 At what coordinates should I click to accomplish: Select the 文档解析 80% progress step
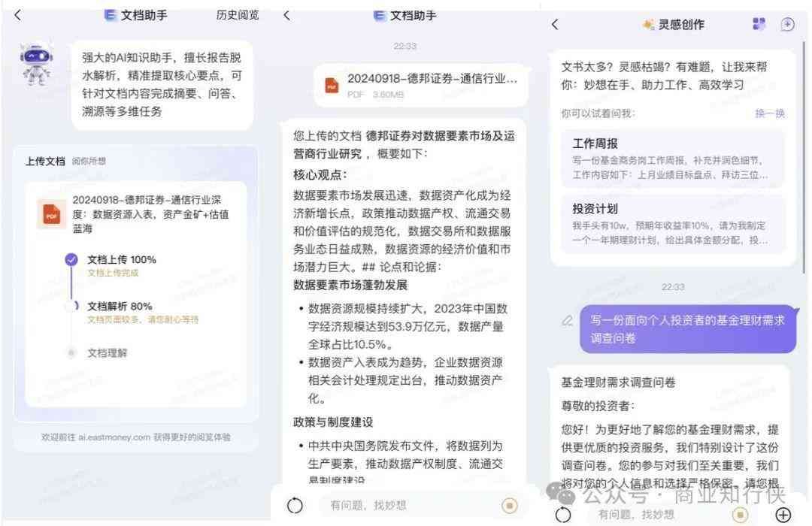120,306
